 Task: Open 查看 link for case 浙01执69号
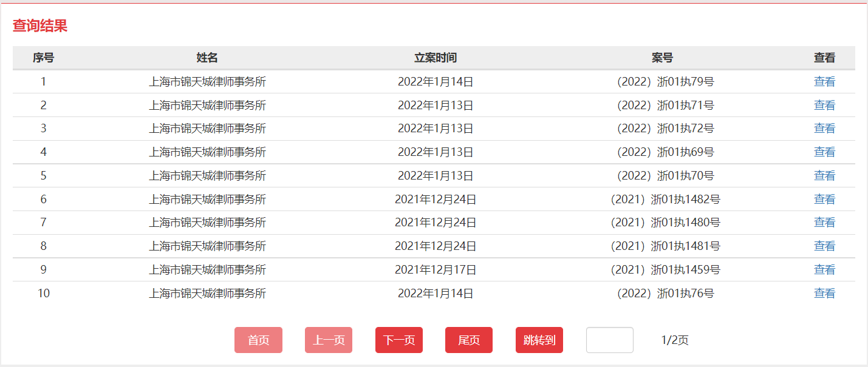click(824, 152)
